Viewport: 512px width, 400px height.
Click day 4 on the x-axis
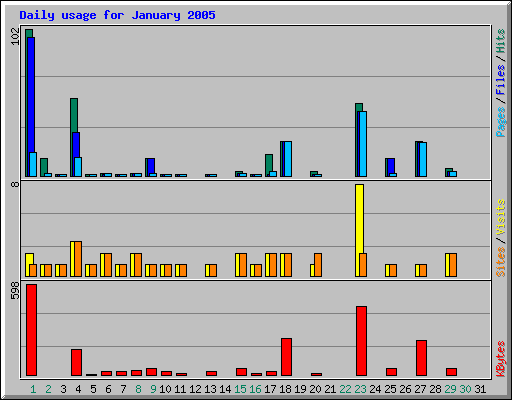pos(78,389)
